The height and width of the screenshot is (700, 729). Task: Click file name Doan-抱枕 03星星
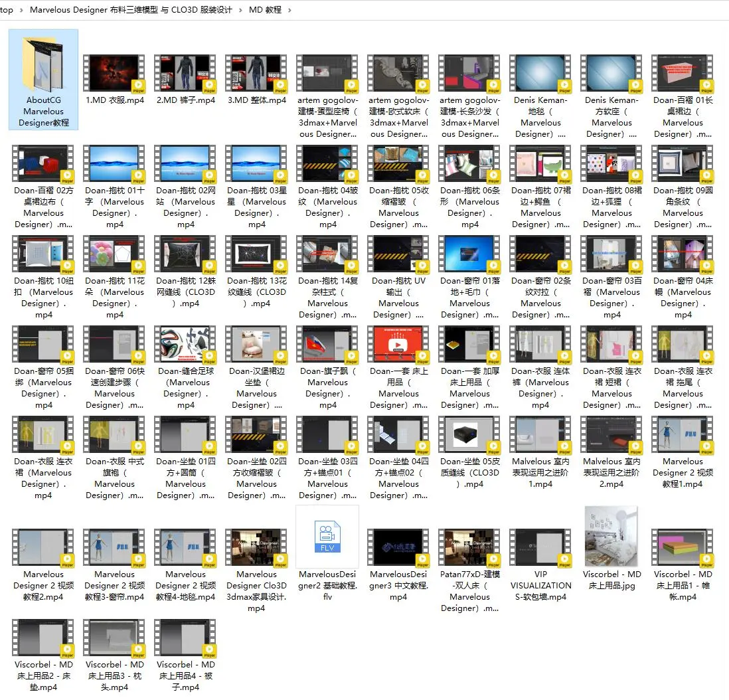[x=256, y=207]
